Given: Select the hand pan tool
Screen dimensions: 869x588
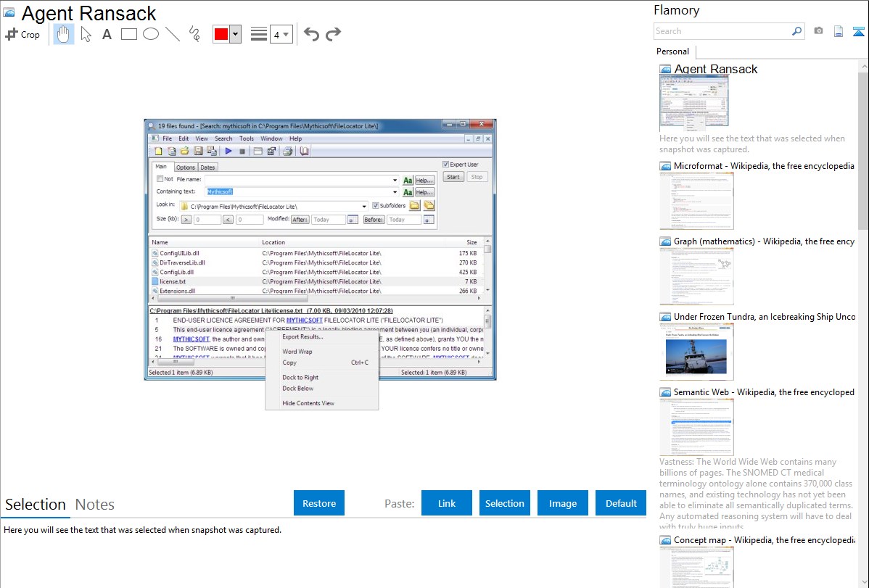Looking at the screenshot, I should click(x=64, y=34).
